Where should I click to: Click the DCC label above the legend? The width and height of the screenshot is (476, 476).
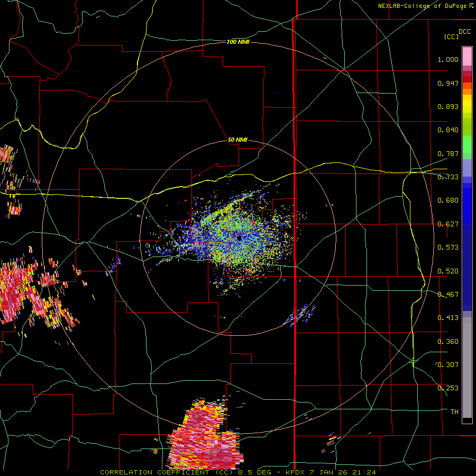(465, 32)
